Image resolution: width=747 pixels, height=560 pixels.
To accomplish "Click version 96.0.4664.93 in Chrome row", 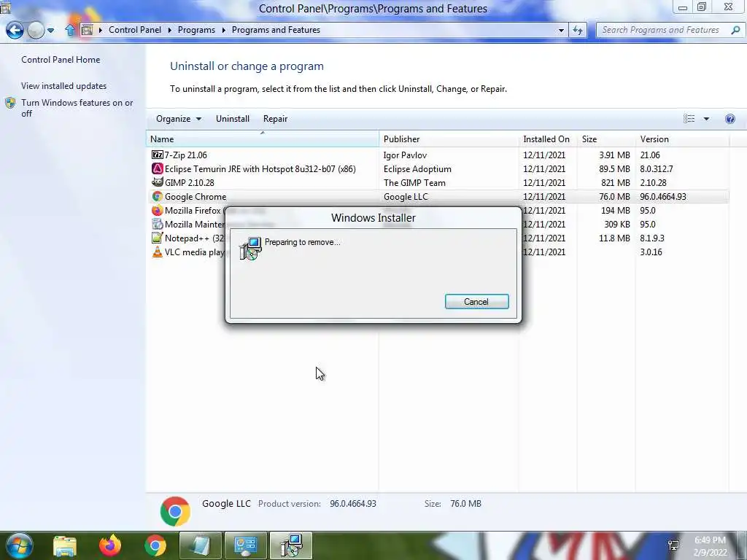I will (663, 196).
